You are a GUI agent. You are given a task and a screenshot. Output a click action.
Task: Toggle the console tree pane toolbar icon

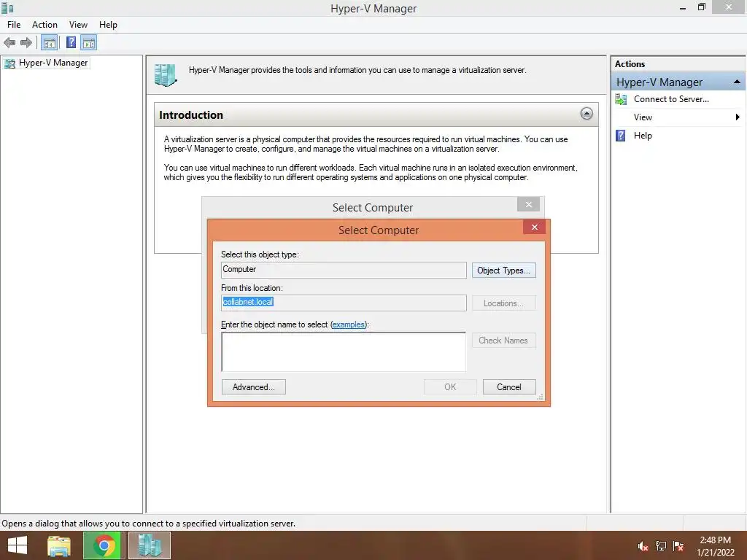point(50,43)
